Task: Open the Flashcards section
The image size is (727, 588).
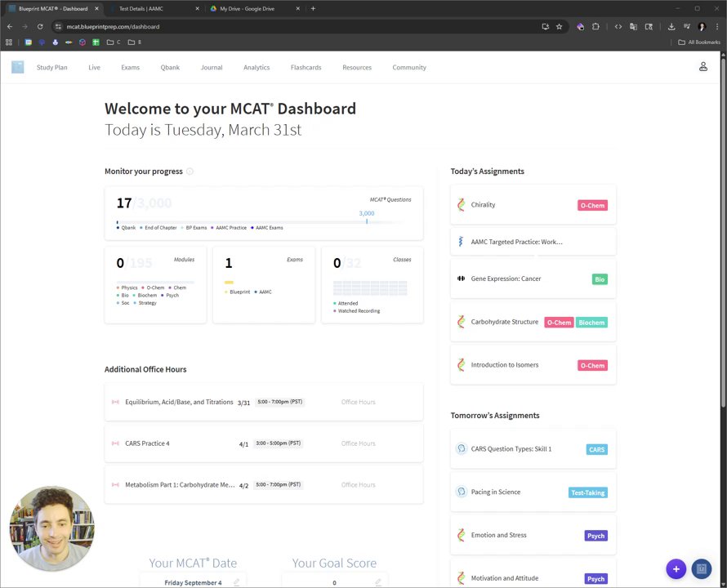Action: 306,67
